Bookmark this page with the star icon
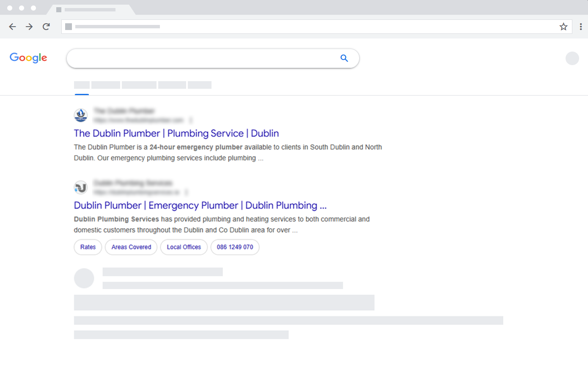Image resolution: width=588 pixels, height=375 pixels. pyautogui.click(x=563, y=27)
